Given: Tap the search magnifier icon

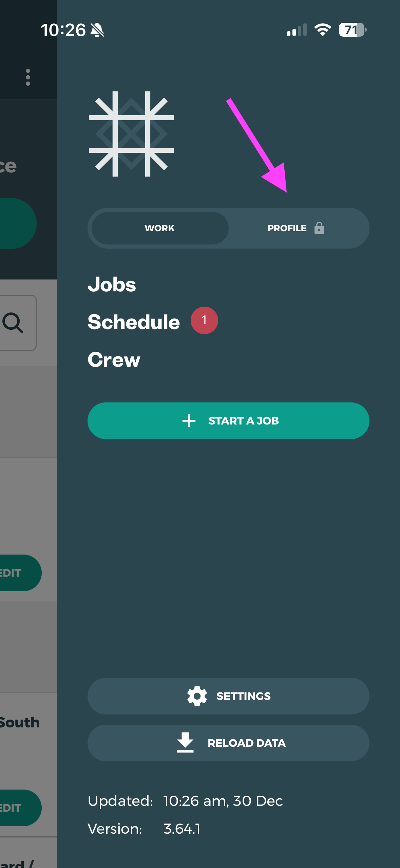Looking at the screenshot, I should 13,323.
